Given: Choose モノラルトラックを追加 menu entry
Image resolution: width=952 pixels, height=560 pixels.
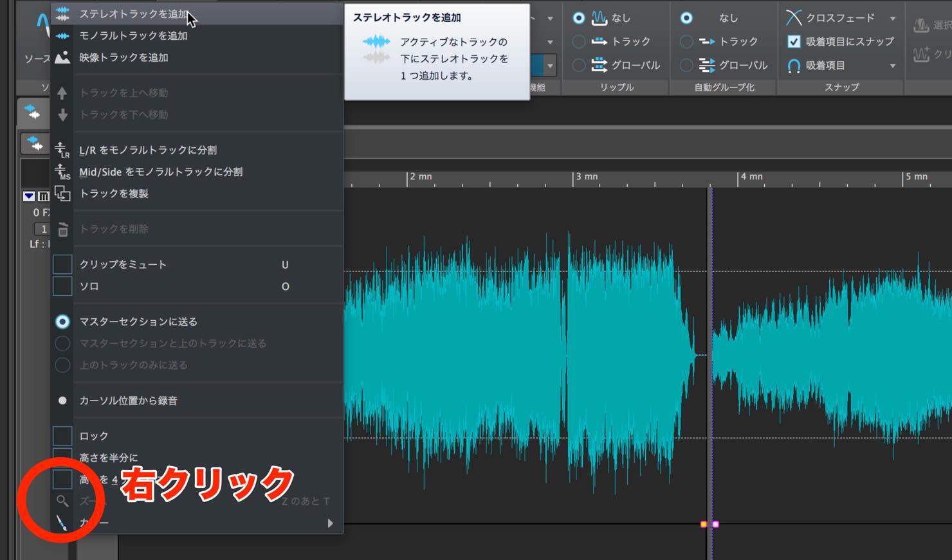Looking at the screenshot, I should coord(197,36).
